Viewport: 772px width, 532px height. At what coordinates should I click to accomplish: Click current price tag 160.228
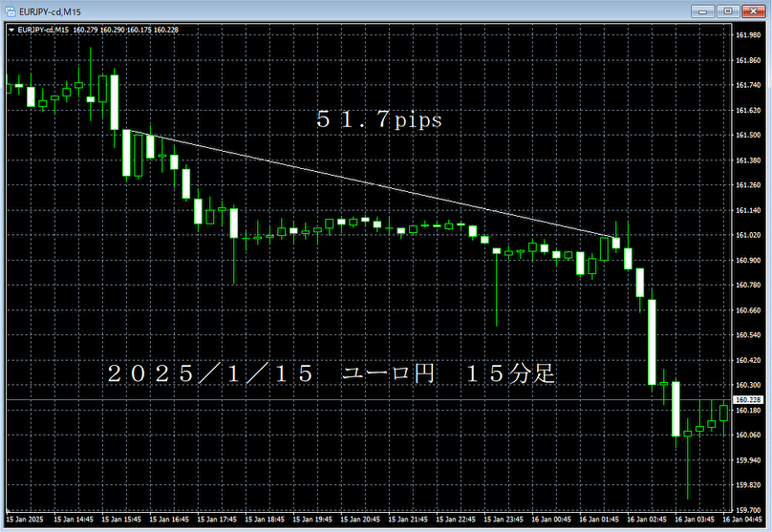pos(748,400)
